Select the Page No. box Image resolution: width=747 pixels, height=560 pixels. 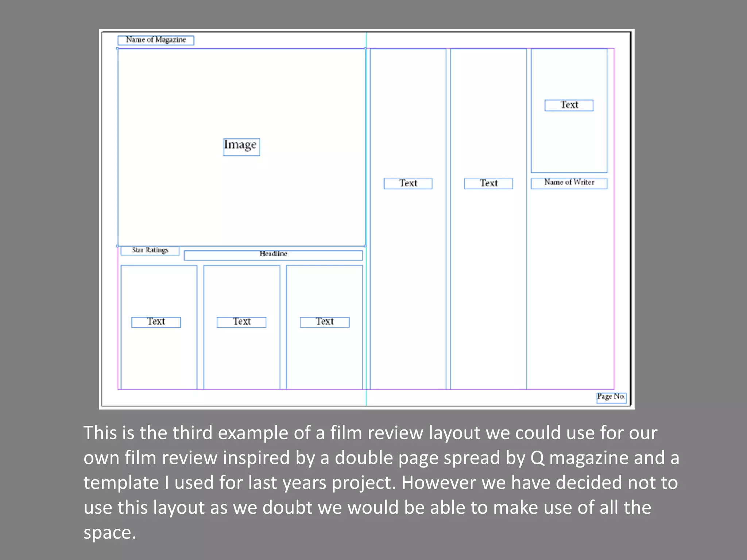click(x=611, y=398)
